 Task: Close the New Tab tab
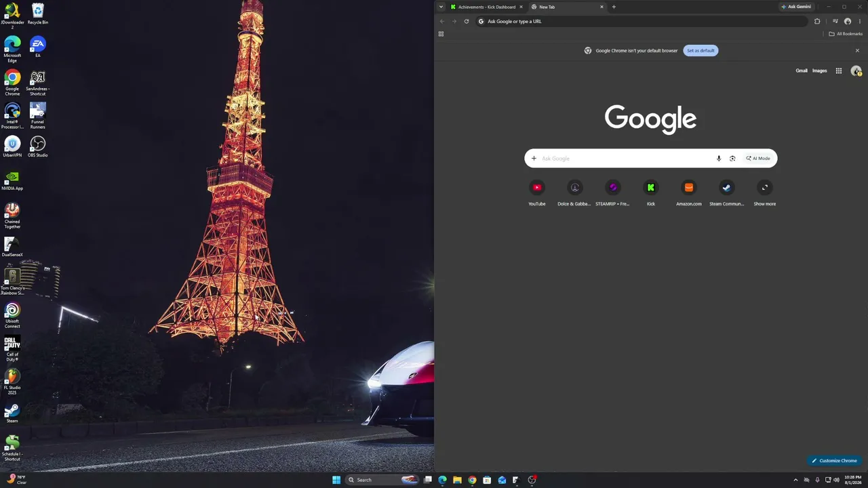[x=601, y=7]
